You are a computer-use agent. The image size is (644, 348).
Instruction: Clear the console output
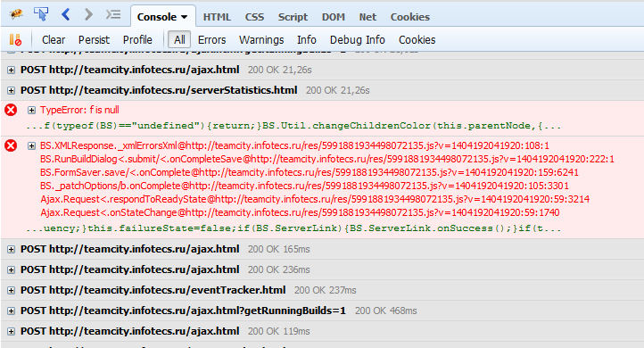[54, 40]
